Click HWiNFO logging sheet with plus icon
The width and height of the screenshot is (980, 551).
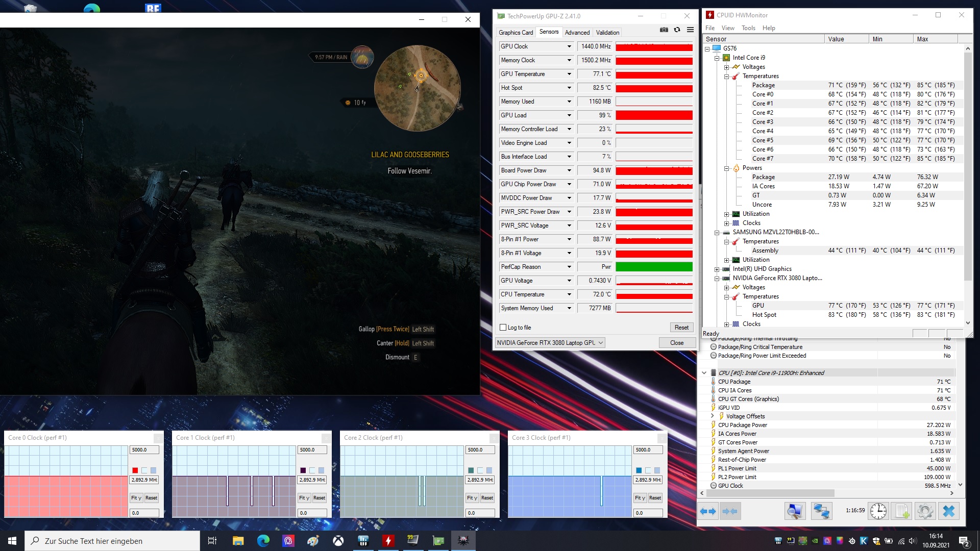click(902, 511)
